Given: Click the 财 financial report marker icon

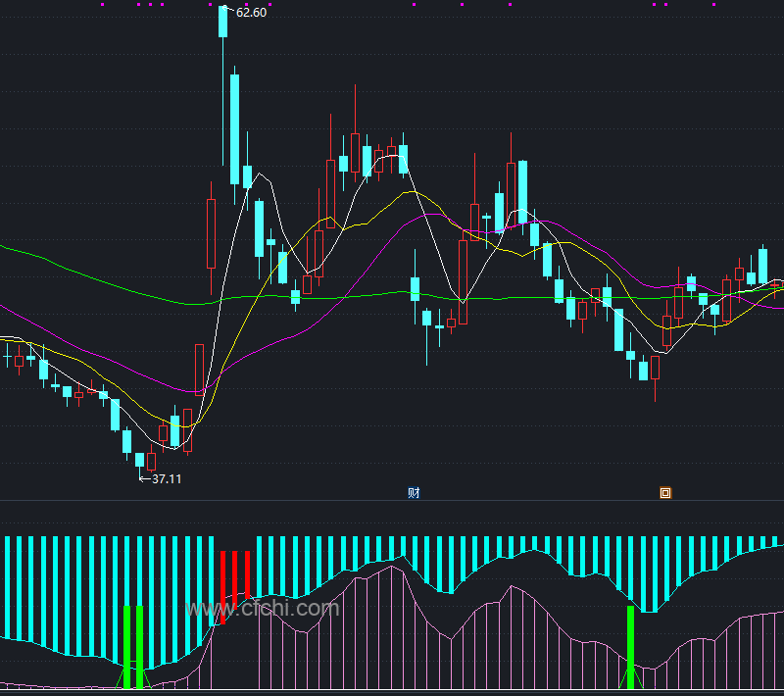Looking at the screenshot, I should pos(414,493).
